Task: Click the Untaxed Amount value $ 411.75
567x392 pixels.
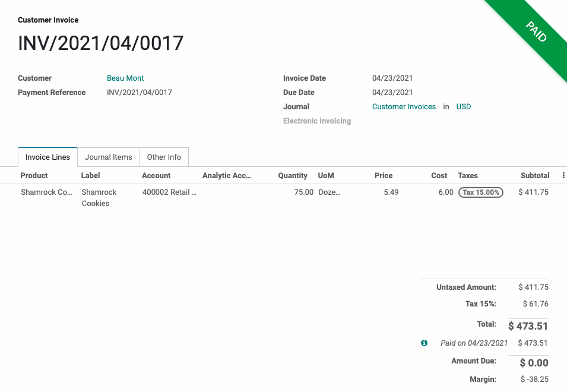Action: click(x=533, y=287)
